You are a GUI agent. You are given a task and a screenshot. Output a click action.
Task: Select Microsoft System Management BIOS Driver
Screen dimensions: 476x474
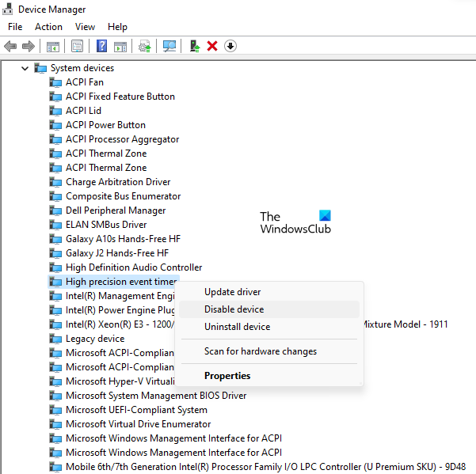(x=156, y=396)
